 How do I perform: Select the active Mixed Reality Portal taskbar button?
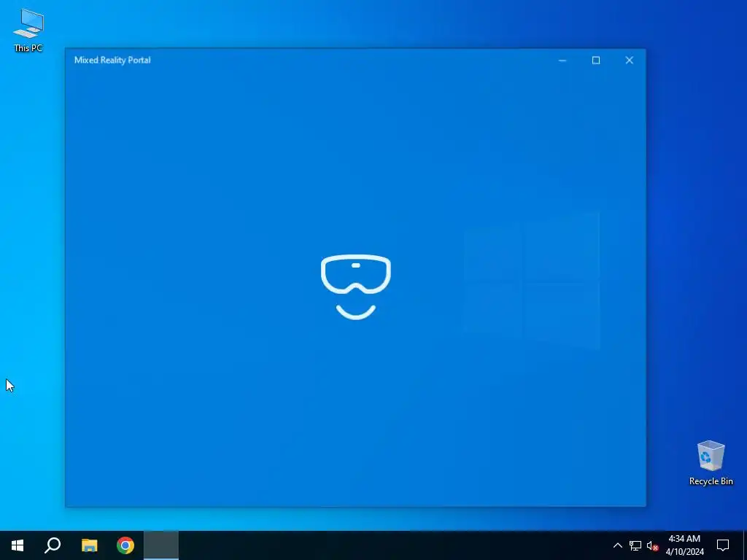click(161, 545)
